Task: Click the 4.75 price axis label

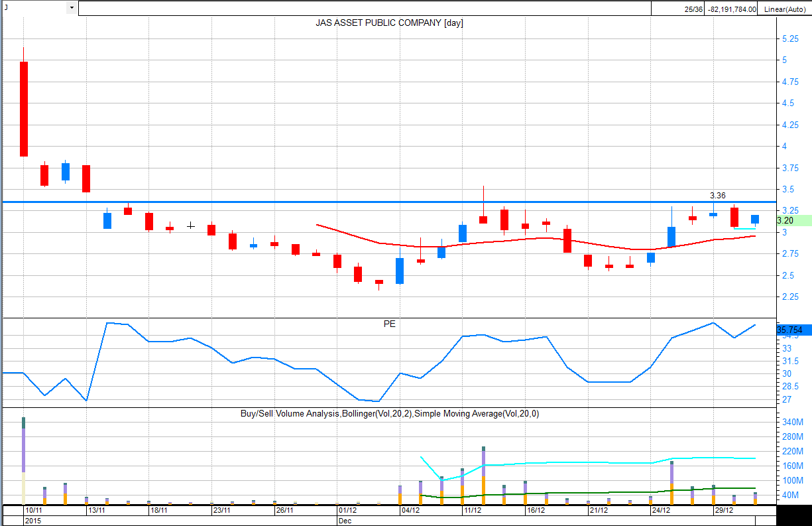Action: (790, 82)
